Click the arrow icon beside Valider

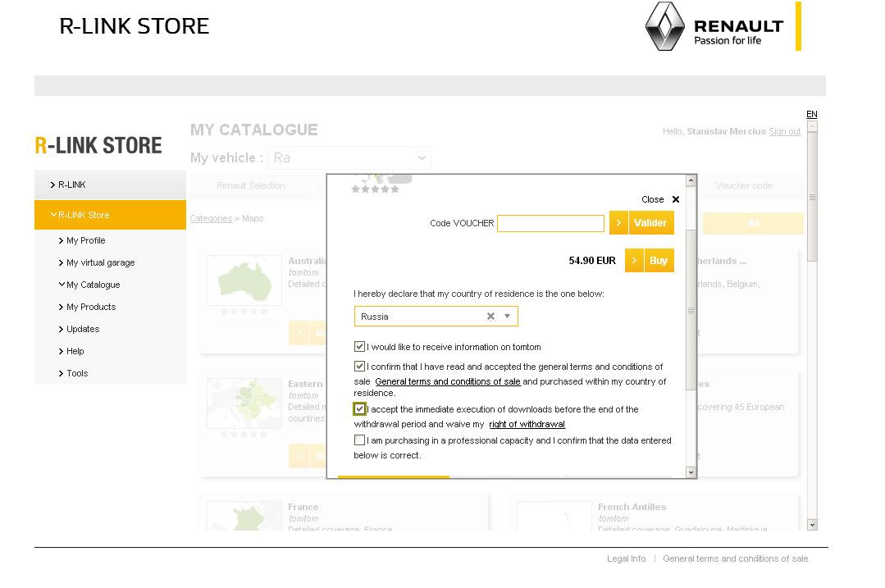tap(618, 223)
